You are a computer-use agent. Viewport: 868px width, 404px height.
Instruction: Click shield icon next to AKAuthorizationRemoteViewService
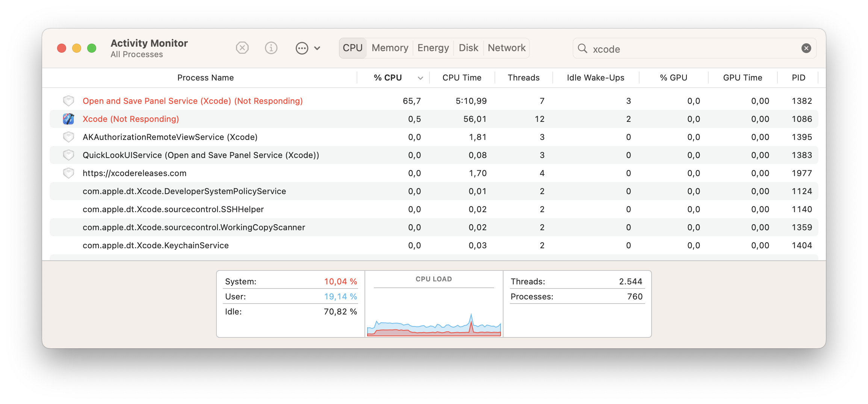(68, 137)
